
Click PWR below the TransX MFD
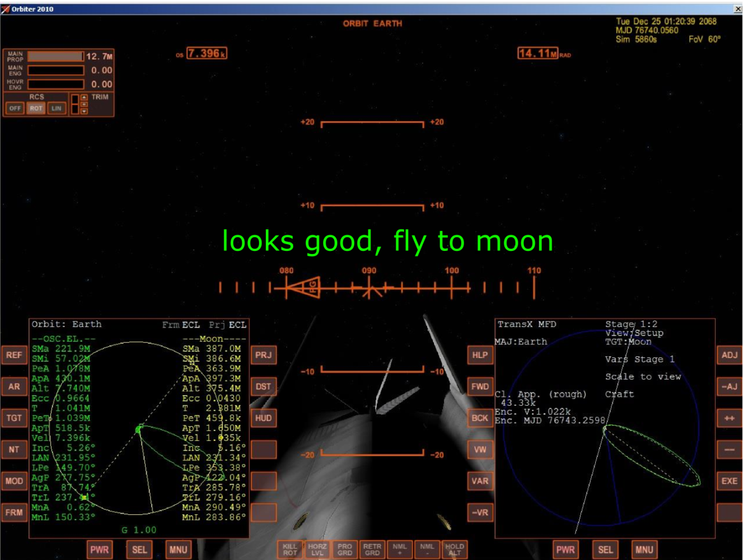coord(565,549)
